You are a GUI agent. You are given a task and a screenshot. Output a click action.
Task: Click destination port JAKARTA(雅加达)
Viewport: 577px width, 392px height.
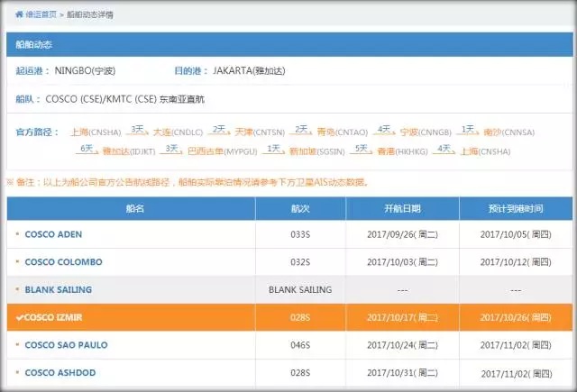[249, 70]
